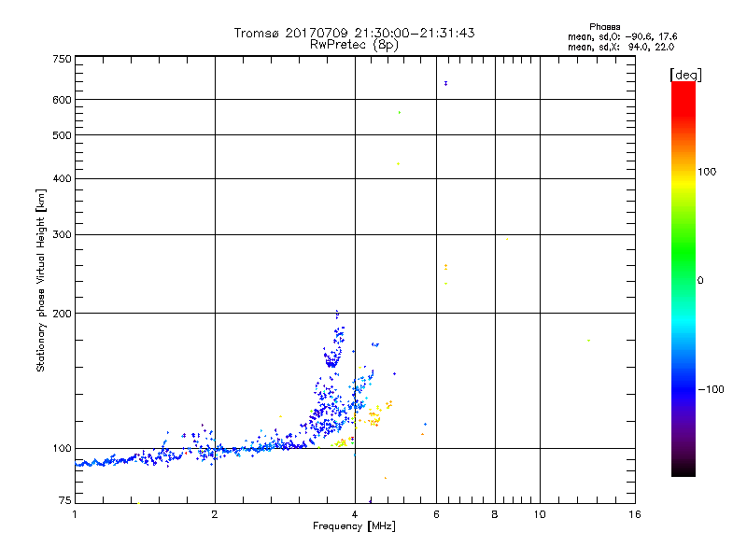
Task: Click the x-axis tick label '8'
Action: coord(495,514)
